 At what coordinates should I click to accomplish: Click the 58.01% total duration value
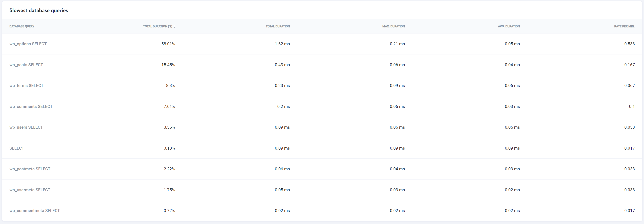click(168, 44)
